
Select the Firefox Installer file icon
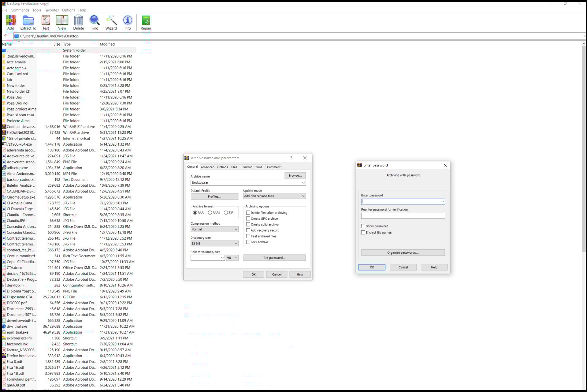(x=4, y=356)
